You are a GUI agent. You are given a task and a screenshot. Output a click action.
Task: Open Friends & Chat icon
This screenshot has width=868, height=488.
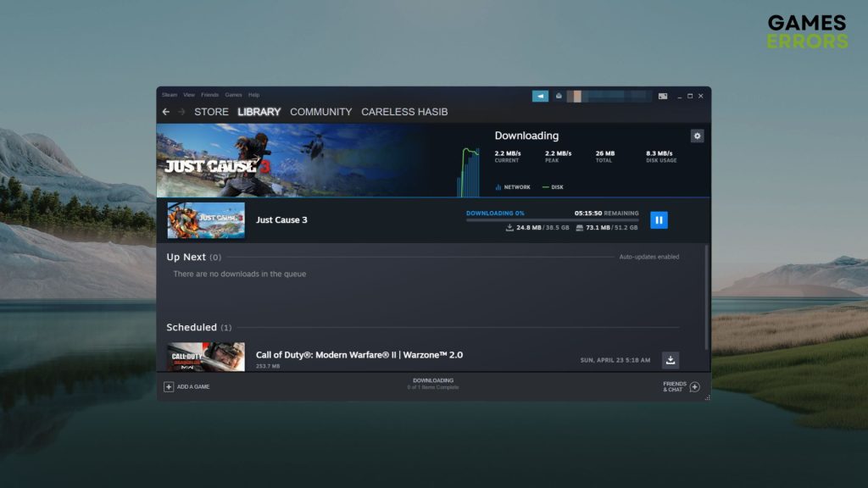[x=694, y=386]
